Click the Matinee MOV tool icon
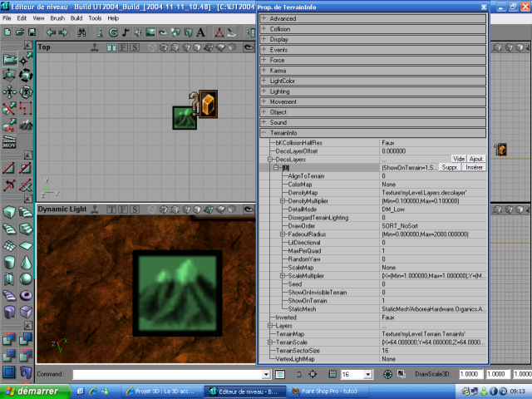Screen dimensions: 532x399 tap(9, 142)
